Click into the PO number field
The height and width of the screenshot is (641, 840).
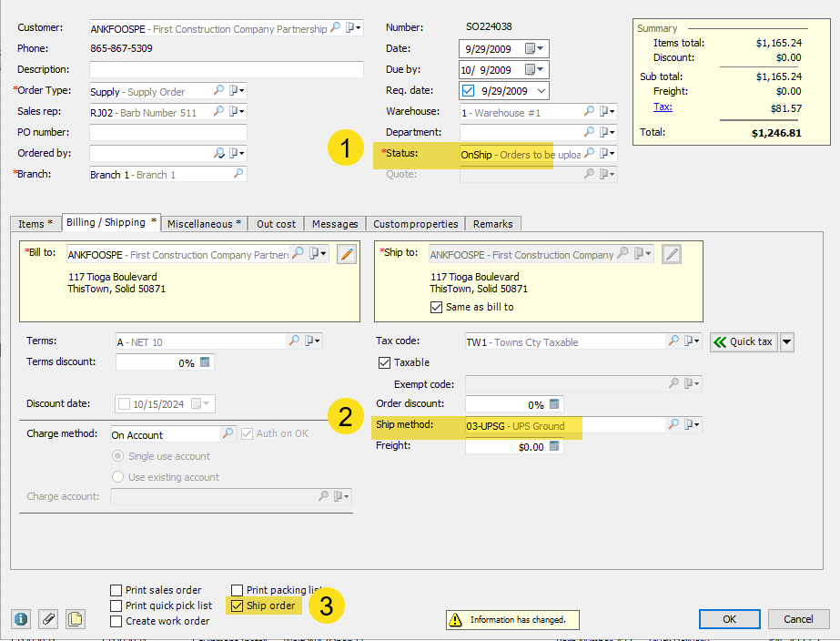[x=168, y=132]
